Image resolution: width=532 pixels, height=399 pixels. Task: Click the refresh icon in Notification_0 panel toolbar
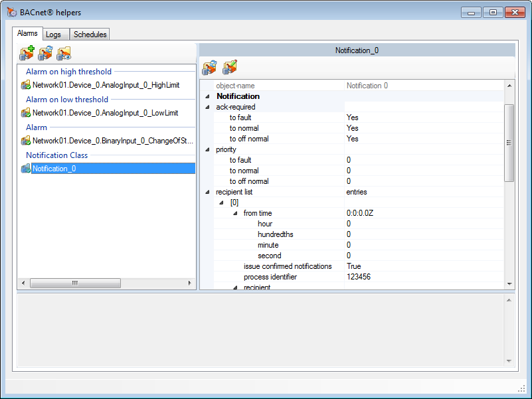click(210, 67)
